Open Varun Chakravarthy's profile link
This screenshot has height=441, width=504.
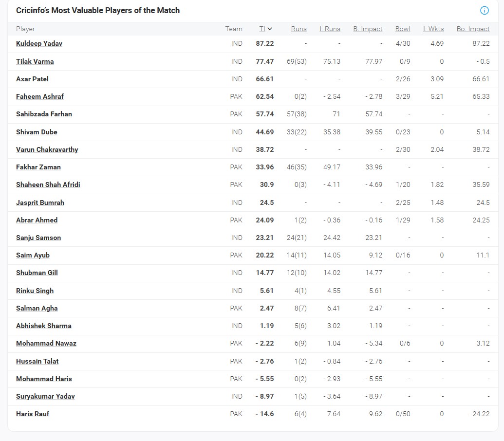pyautogui.click(x=47, y=149)
